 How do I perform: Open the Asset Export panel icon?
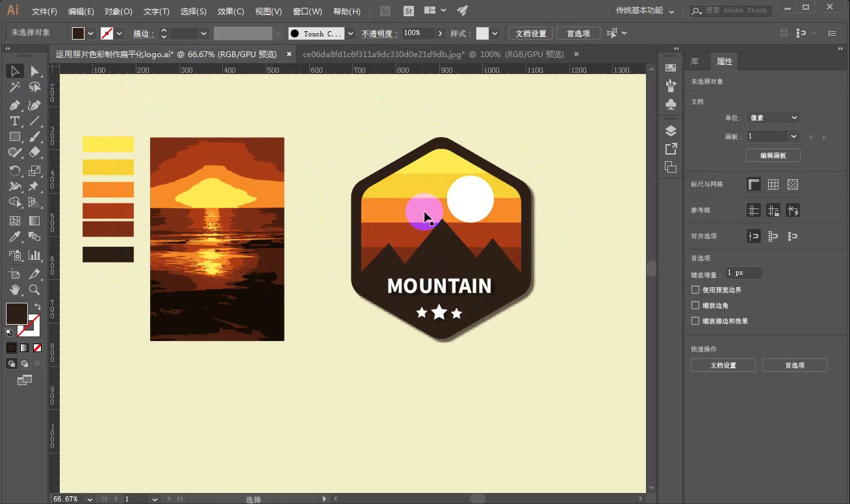point(671,149)
